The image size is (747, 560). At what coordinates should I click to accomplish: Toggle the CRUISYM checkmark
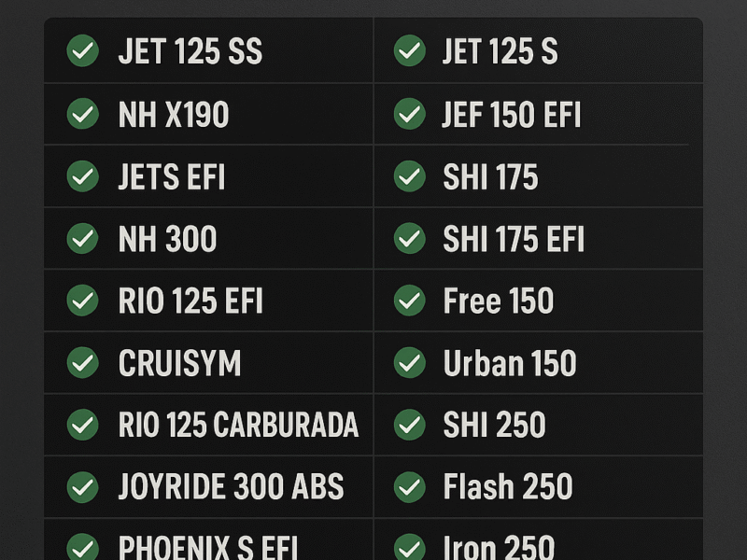pyautogui.click(x=83, y=363)
